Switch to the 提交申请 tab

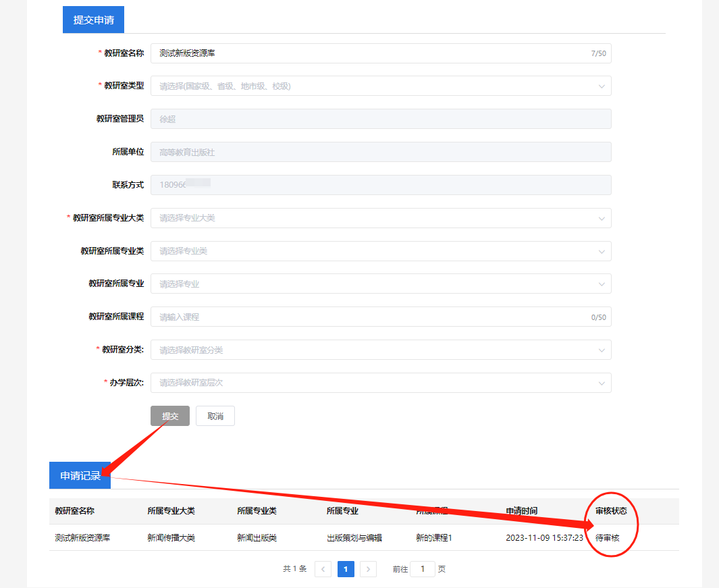point(93,20)
